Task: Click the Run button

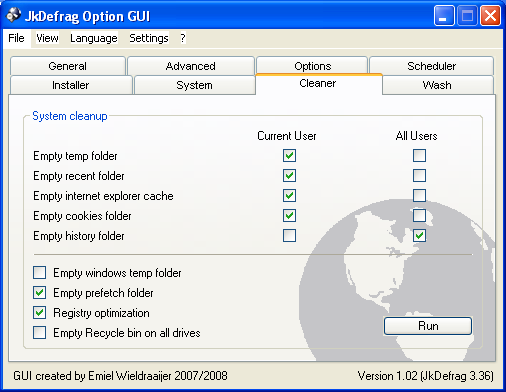Action: click(x=428, y=326)
